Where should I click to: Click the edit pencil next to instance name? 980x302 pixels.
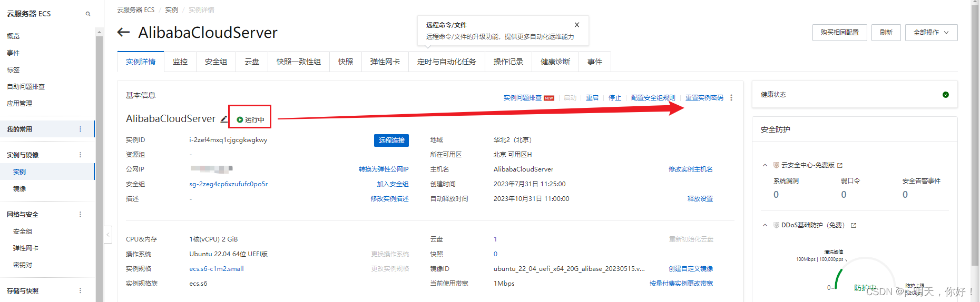(x=224, y=119)
